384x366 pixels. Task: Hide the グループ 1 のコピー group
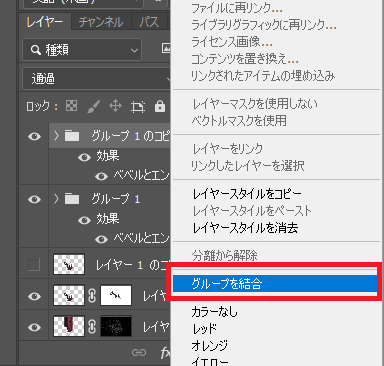(34, 136)
